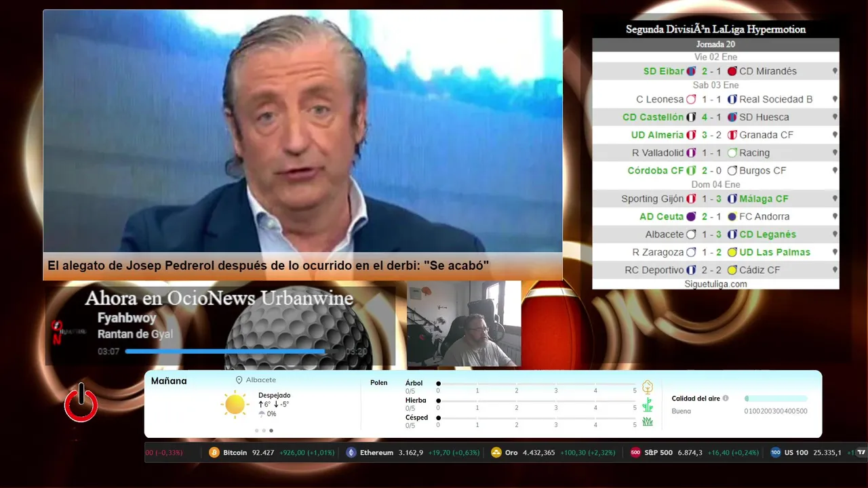
Task: Click the venue pin on RC Deportivo row
Action: click(835, 270)
